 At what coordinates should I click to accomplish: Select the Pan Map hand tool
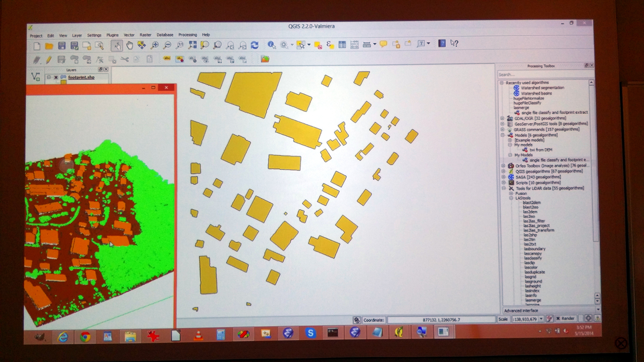click(130, 45)
